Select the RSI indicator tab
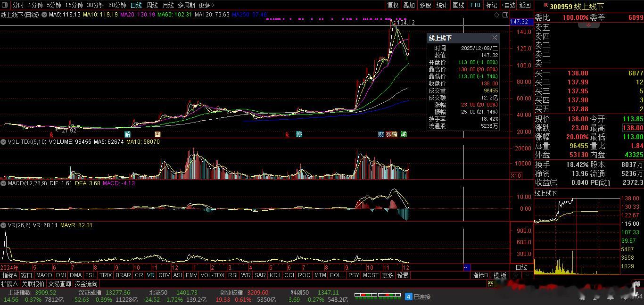The height and width of the screenshot is (305, 644). pyautogui.click(x=232, y=275)
